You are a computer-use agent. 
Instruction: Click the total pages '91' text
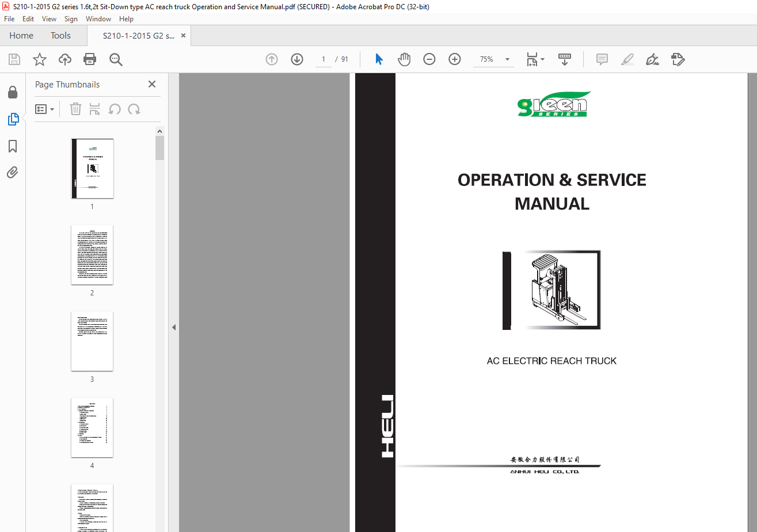(x=345, y=59)
